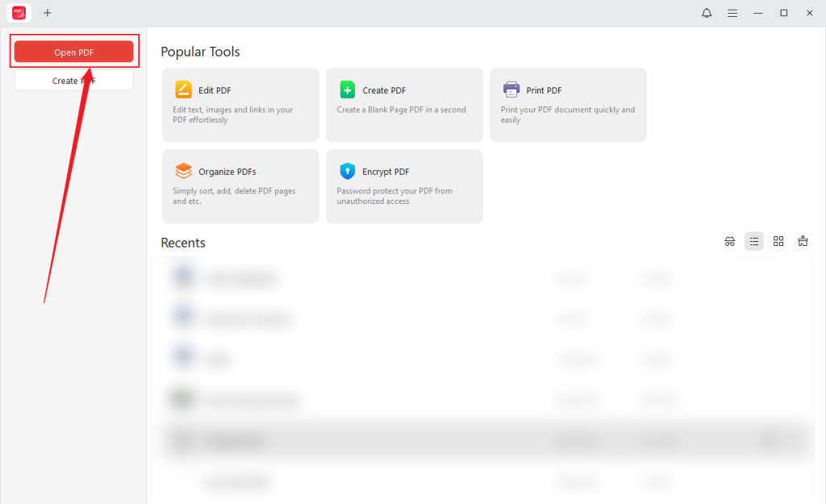Clear recents with the broom icon
This screenshot has width=826, height=504.
tap(803, 241)
